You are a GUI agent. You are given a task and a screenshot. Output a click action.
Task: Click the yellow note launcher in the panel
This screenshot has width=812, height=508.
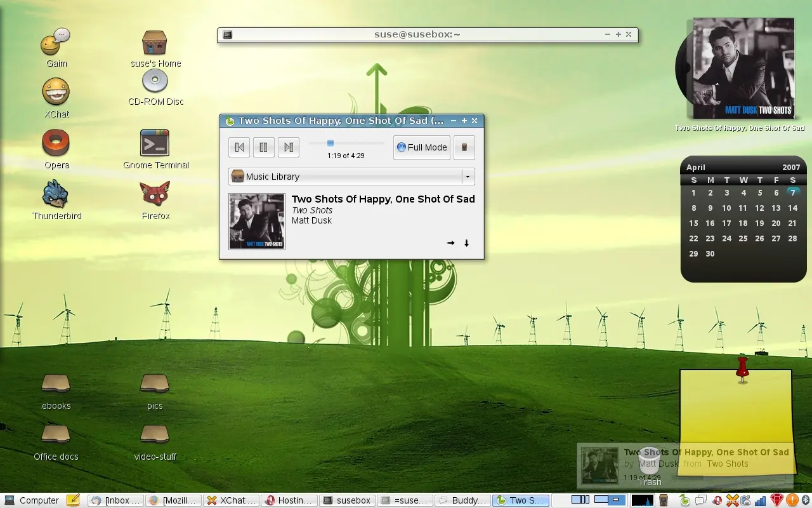[73, 500]
